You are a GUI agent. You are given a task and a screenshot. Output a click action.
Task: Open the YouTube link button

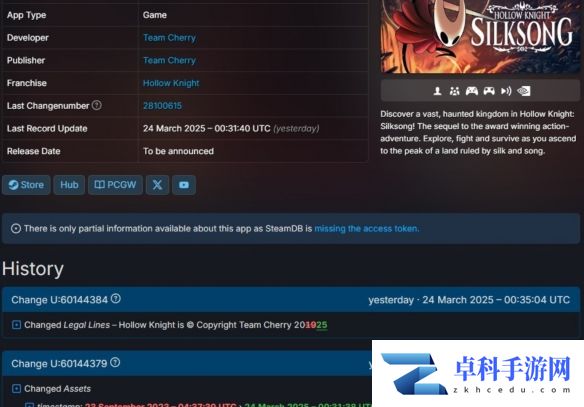(184, 185)
